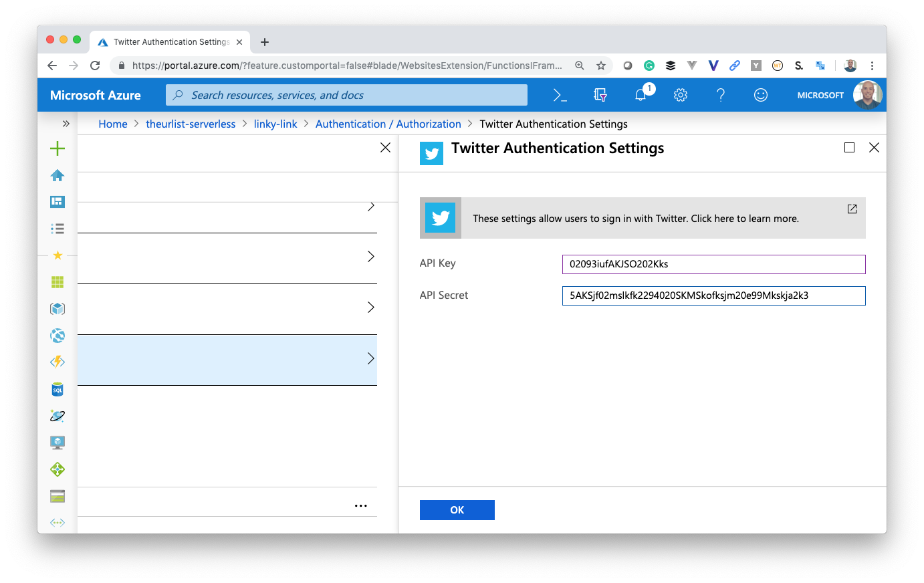The image size is (924, 583).
Task: Open Resource groups cube icon
Action: [x=57, y=309]
